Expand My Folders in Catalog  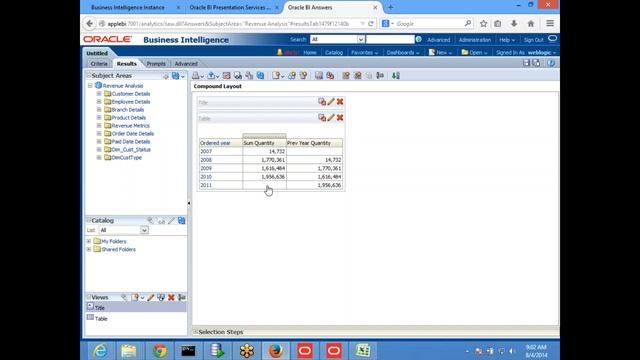(x=89, y=241)
